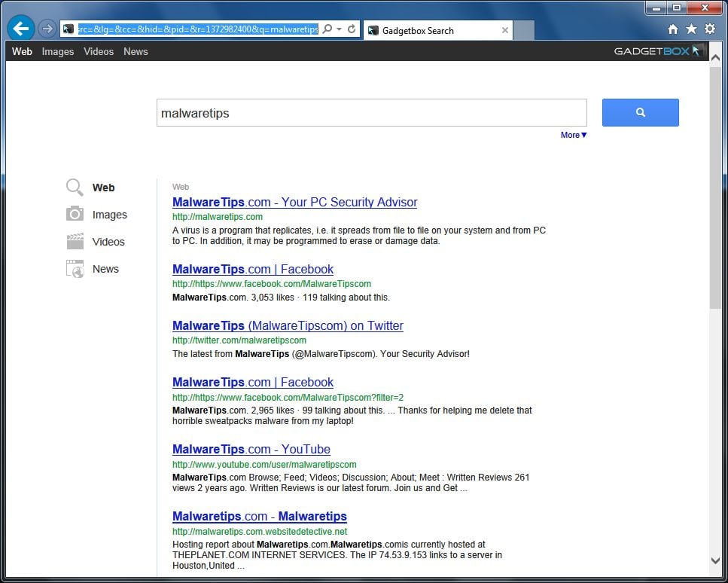
Task: Select the sidebar Videos label
Action: coord(108,242)
